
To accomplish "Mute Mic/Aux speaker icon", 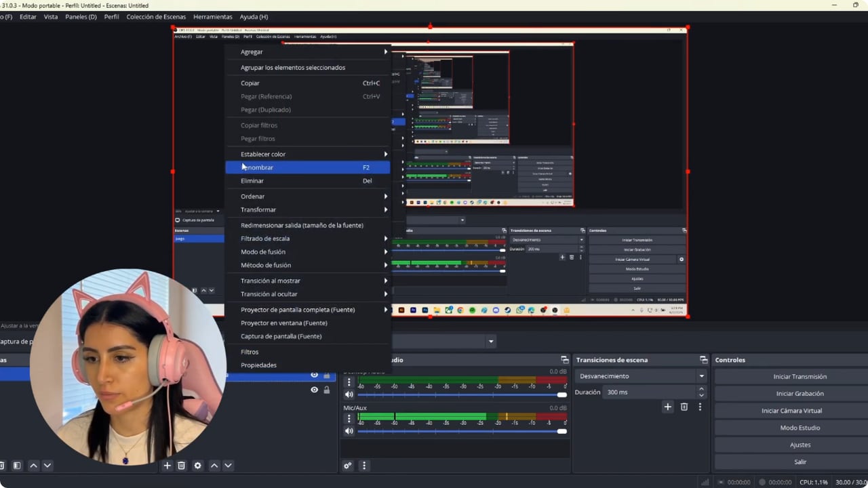I will pyautogui.click(x=349, y=431).
